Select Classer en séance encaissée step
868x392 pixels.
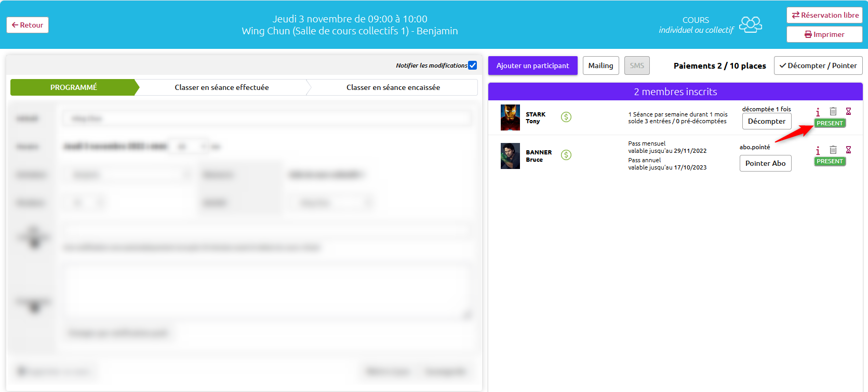click(393, 87)
